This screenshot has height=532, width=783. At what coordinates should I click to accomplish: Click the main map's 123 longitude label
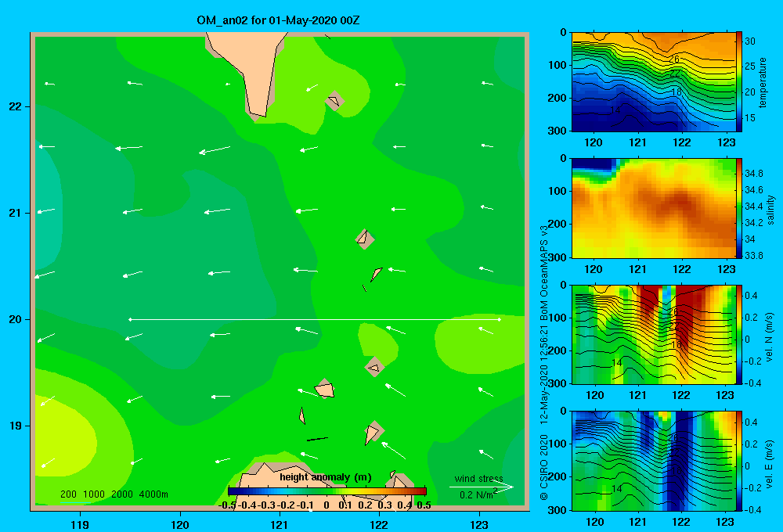click(x=479, y=524)
